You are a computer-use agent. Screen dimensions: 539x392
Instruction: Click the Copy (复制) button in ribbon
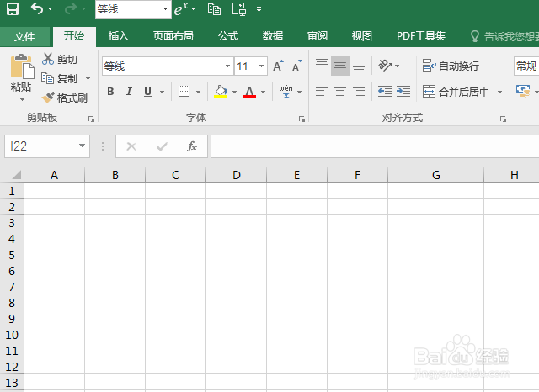60,78
